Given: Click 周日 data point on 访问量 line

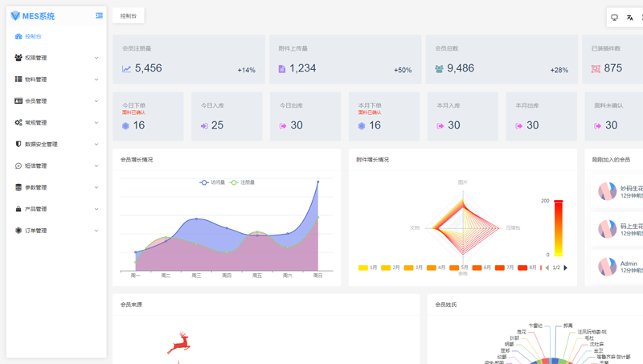Looking at the screenshot, I should coord(317,182).
